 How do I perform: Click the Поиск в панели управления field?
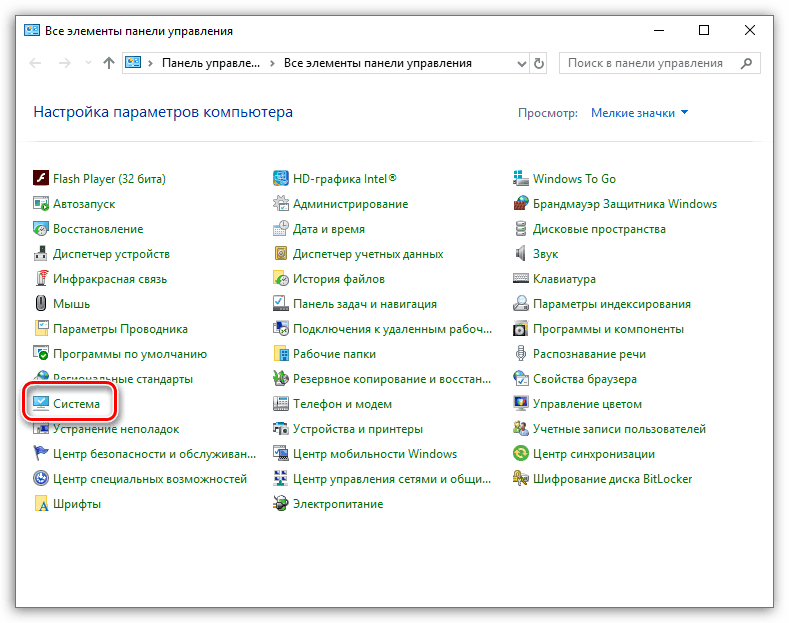coord(660,63)
